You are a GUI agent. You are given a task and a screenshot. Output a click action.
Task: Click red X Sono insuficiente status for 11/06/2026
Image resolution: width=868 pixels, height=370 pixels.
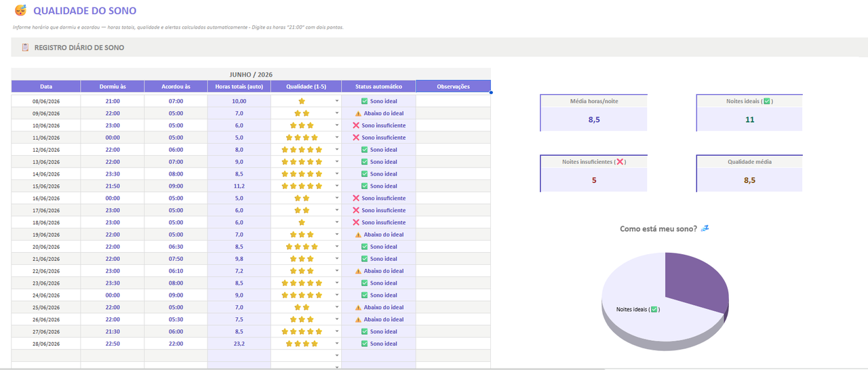click(x=379, y=138)
